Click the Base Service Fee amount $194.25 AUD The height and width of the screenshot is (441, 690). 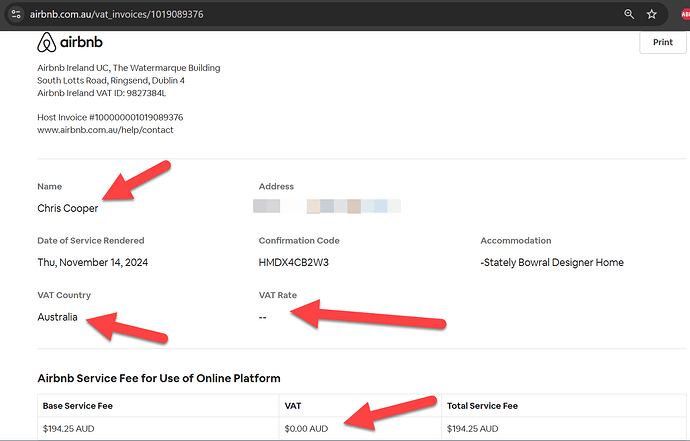(68, 429)
